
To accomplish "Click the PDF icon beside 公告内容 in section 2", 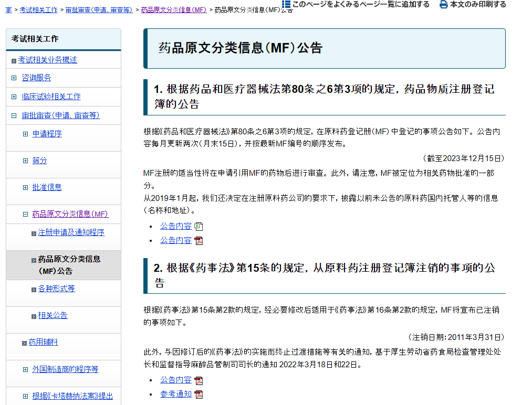I will 199,380.
